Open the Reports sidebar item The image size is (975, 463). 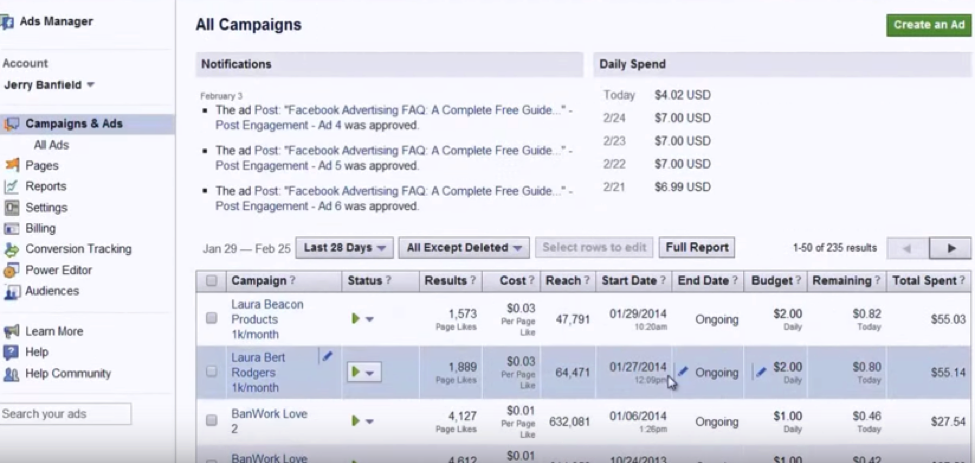pos(45,186)
